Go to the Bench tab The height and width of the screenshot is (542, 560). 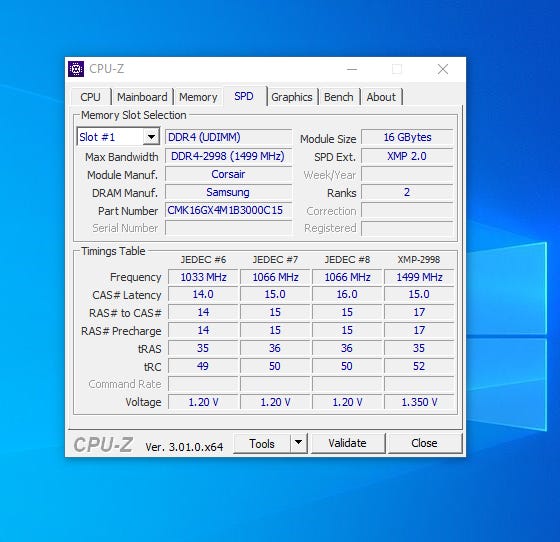(339, 97)
